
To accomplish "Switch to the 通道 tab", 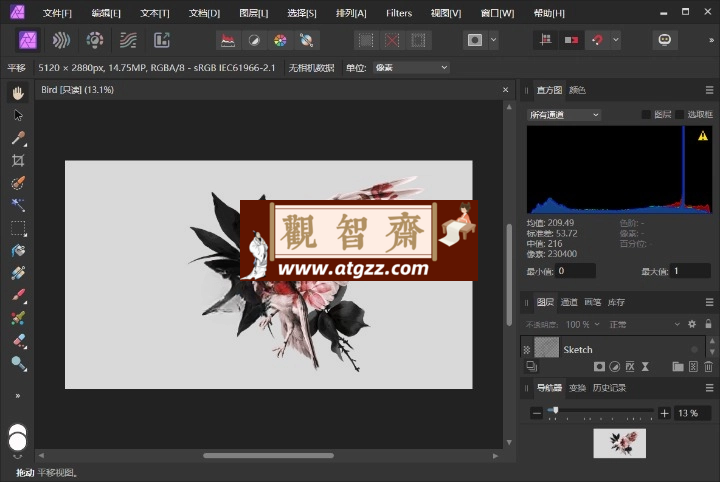I will tap(569, 302).
